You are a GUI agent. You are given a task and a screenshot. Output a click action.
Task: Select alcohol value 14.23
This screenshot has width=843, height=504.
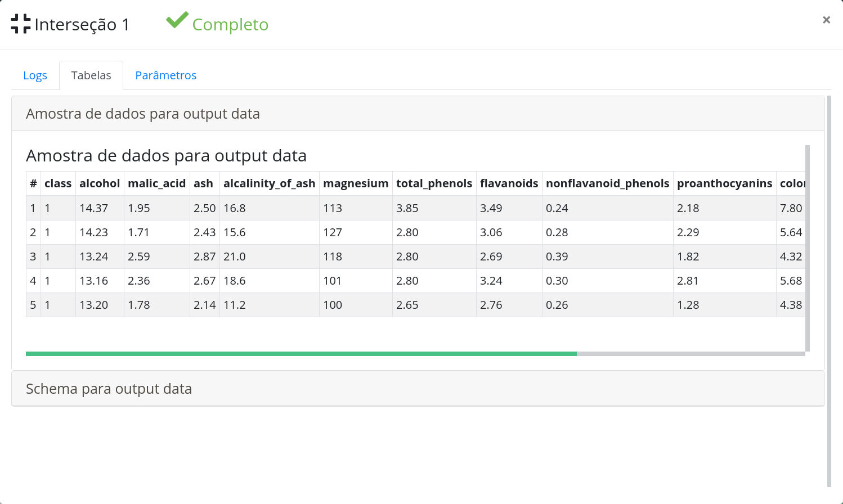point(94,232)
